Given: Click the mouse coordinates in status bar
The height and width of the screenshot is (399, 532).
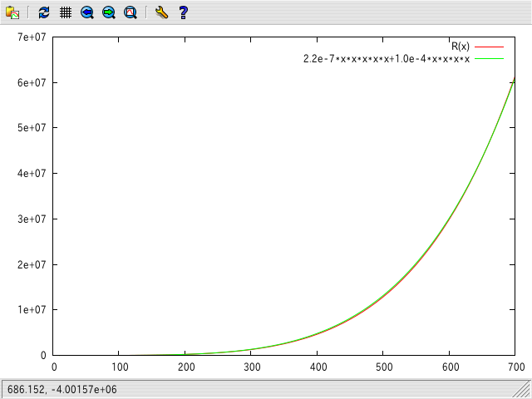Looking at the screenshot, I should 62,389.
